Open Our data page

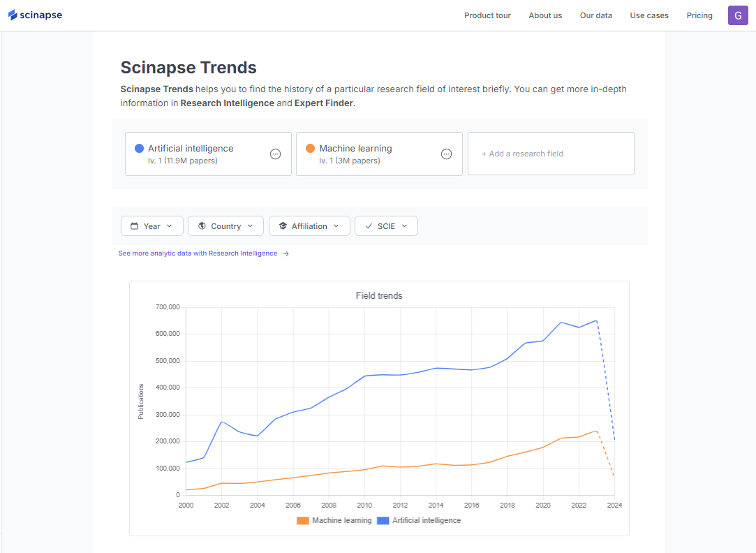pos(596,15)
